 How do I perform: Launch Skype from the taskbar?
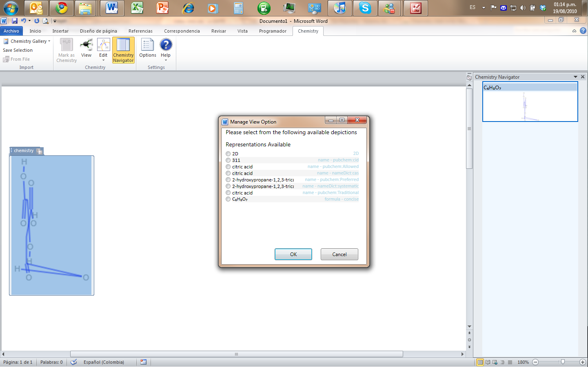365,8
